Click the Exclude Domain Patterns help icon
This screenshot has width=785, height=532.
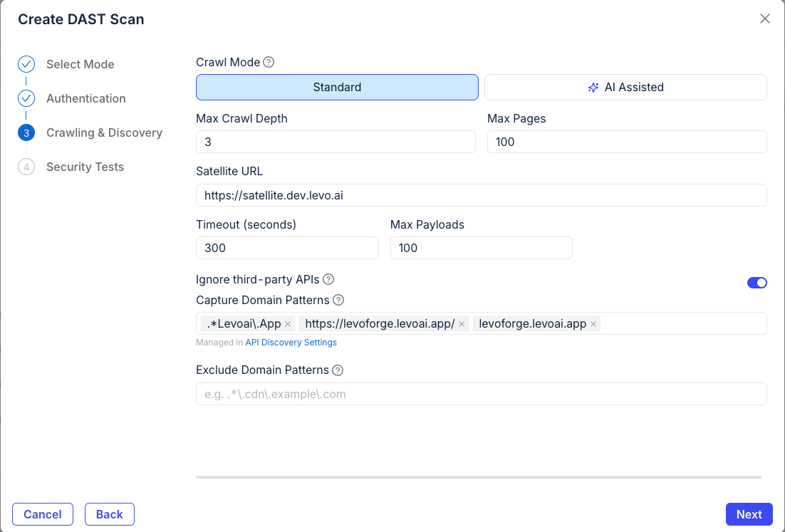(338, 370)
